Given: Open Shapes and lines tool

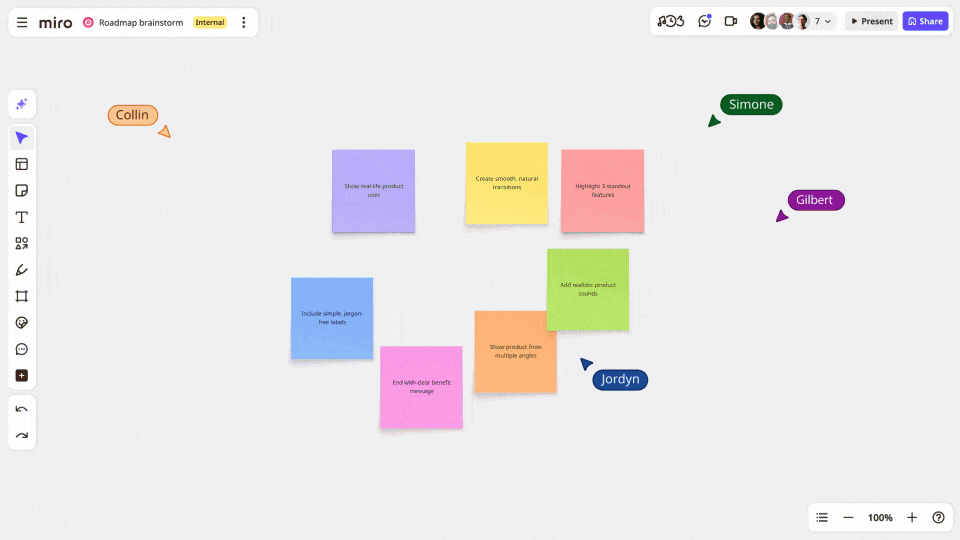Looking at the screenshot, I should pos(22,243).
